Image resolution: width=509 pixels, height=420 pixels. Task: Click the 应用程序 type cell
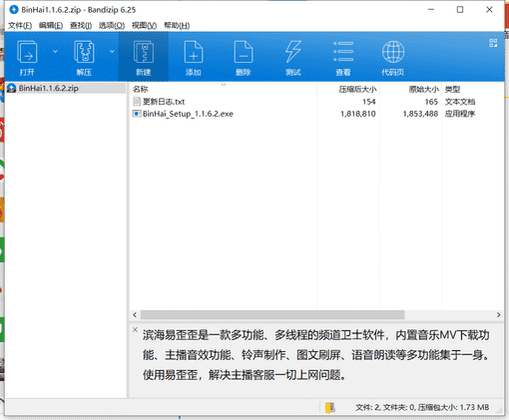[x=460, y=114]
